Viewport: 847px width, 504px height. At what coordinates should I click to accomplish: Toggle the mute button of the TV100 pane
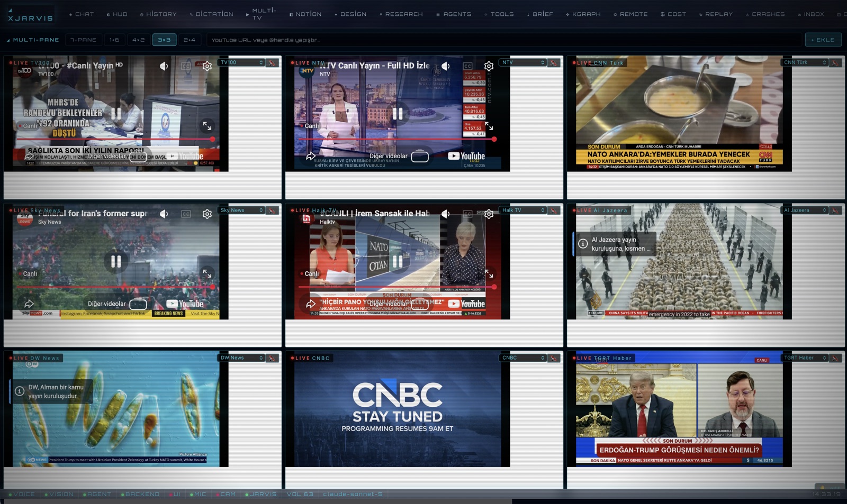pos(272,62)
